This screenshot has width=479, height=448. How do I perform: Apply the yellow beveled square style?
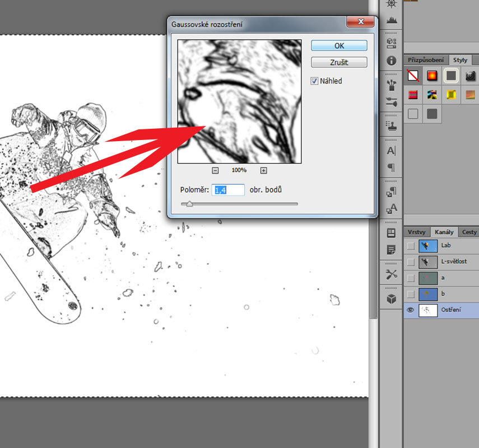point(451,95)
